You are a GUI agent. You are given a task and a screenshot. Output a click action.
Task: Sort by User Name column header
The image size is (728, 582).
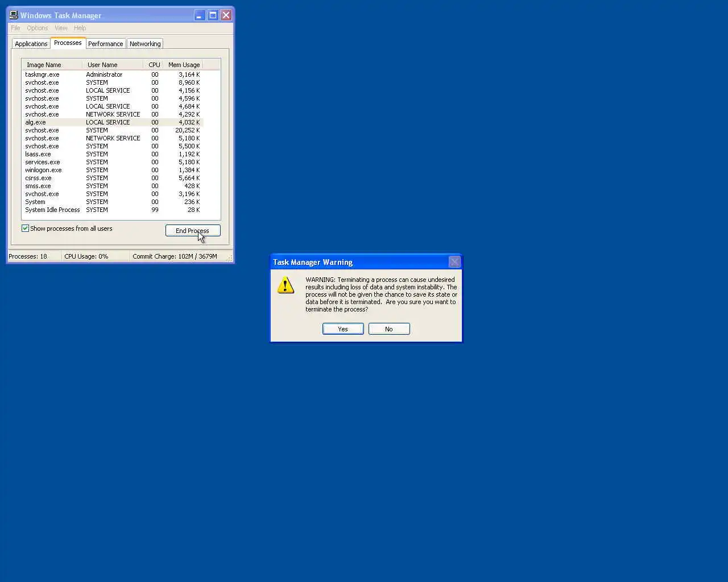point(113,65)
